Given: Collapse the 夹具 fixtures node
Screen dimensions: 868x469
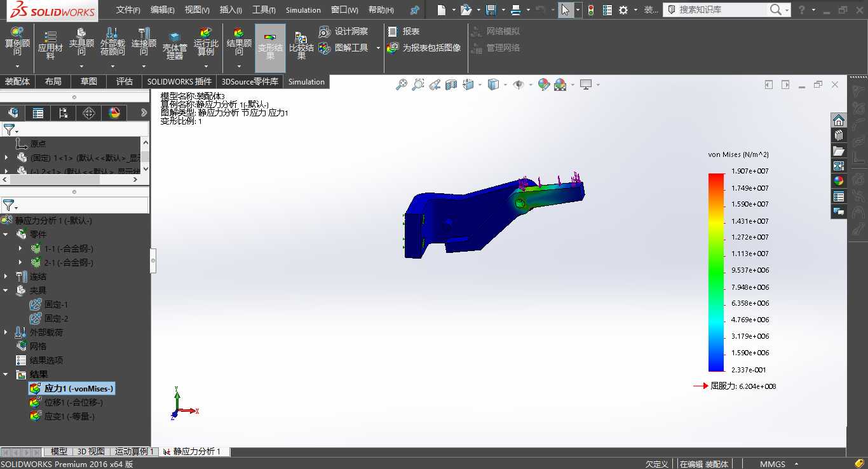Looking at the screenshot, I should tap(6, 290).
